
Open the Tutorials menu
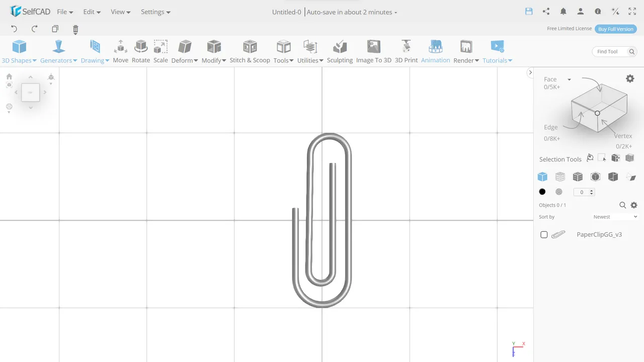point(497,52)
